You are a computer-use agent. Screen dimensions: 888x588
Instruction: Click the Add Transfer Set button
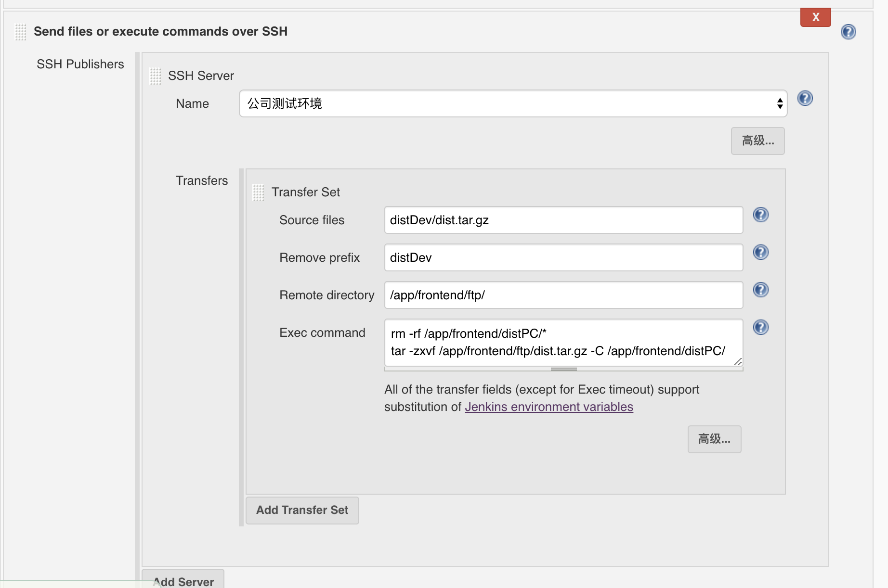tap(302, 510)
